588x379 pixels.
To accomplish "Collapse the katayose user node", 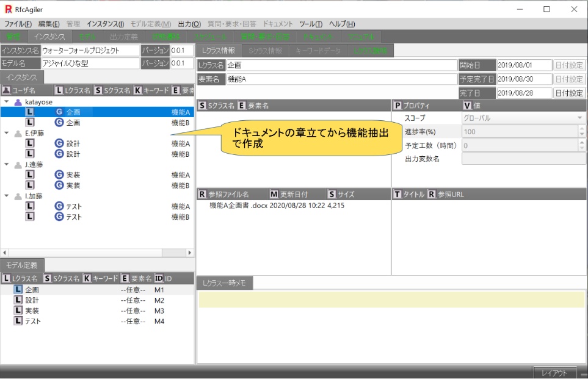I will point(7,102).
